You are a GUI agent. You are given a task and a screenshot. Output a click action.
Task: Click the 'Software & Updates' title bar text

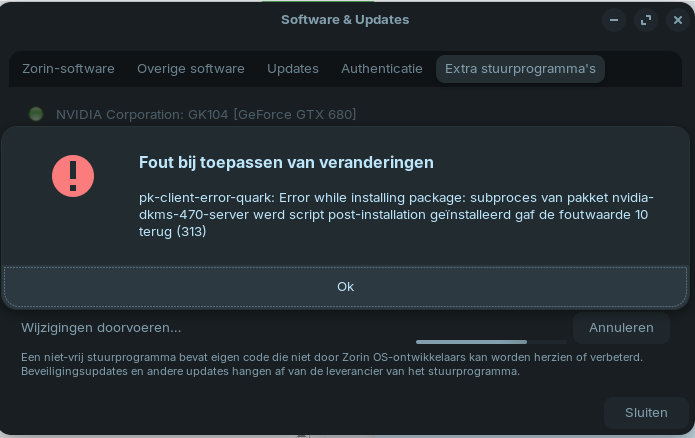pyautogui.click(x=345, y=20)
